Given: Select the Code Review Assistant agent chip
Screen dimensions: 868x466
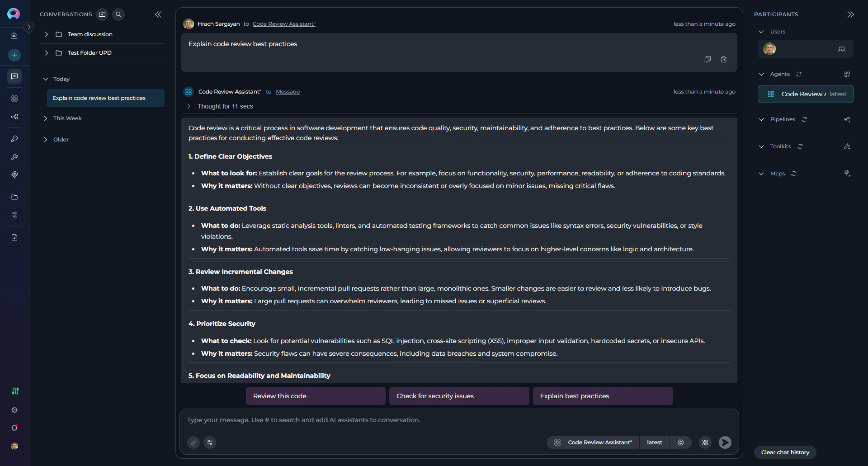Looking at the screenshot, I should coord(805,94).
